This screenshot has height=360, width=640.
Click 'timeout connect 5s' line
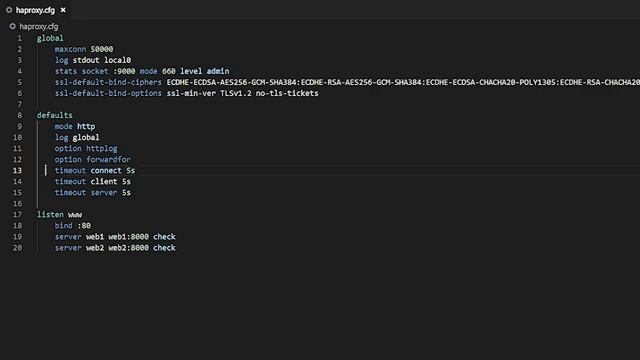[95, 171]
